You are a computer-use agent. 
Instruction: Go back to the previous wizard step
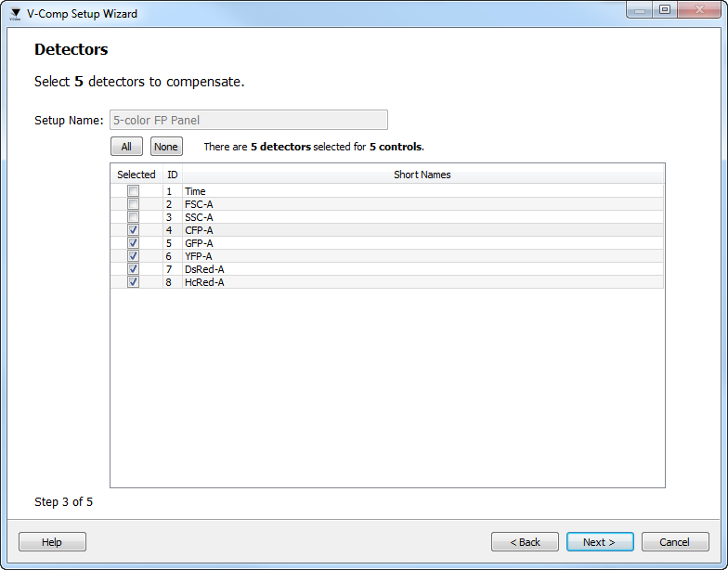click(x=525, y=542)
